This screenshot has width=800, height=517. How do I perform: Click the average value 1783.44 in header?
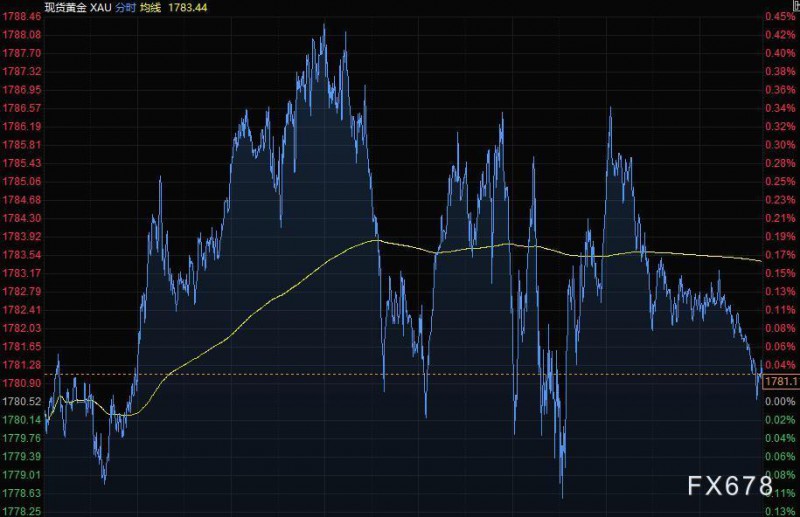click(x=188, y=7)
